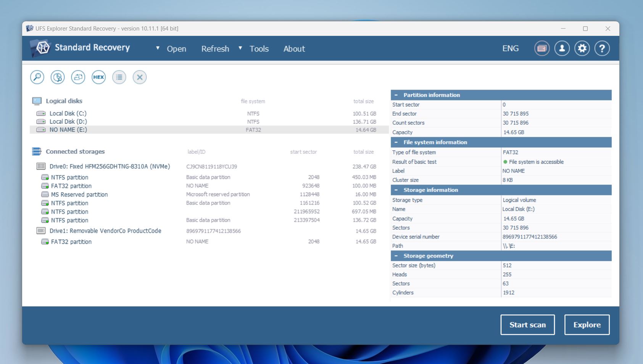Viewport: 643px width, 364px height.
Task: Open the event log icon in the header
Action: point(542,48)
